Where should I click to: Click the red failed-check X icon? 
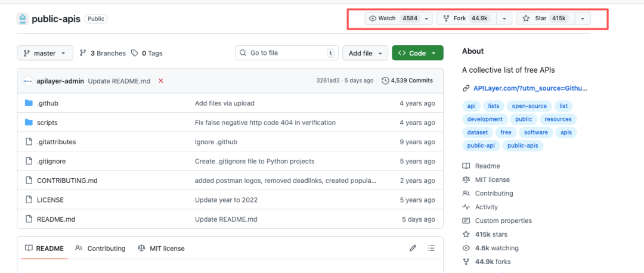(x=160, y=81)
